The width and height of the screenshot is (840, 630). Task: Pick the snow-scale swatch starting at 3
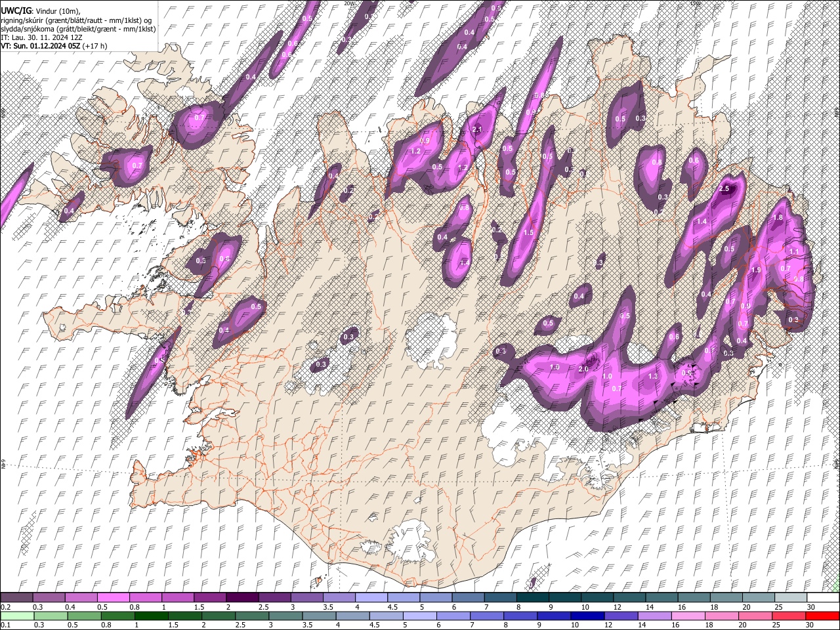(306, 598)
